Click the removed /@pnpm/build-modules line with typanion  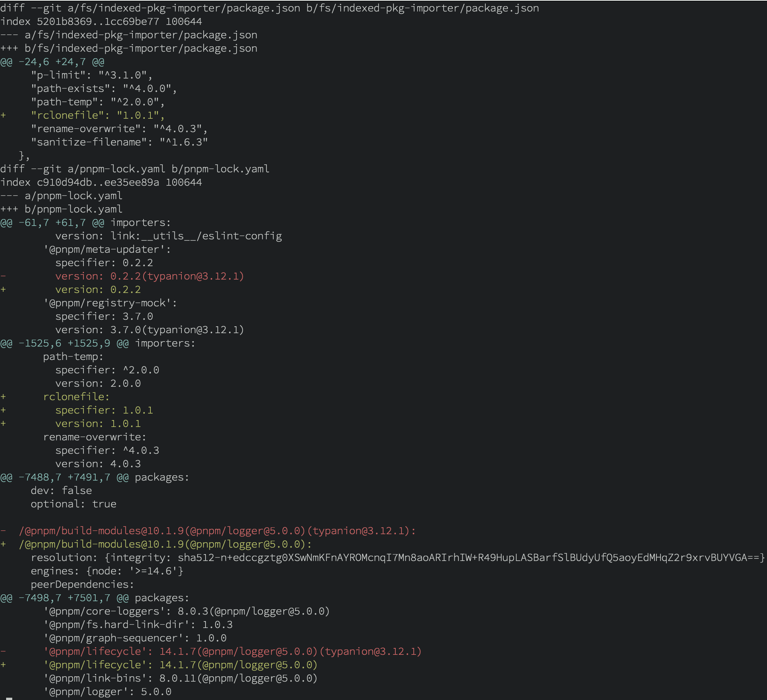(x=217, y=531)
